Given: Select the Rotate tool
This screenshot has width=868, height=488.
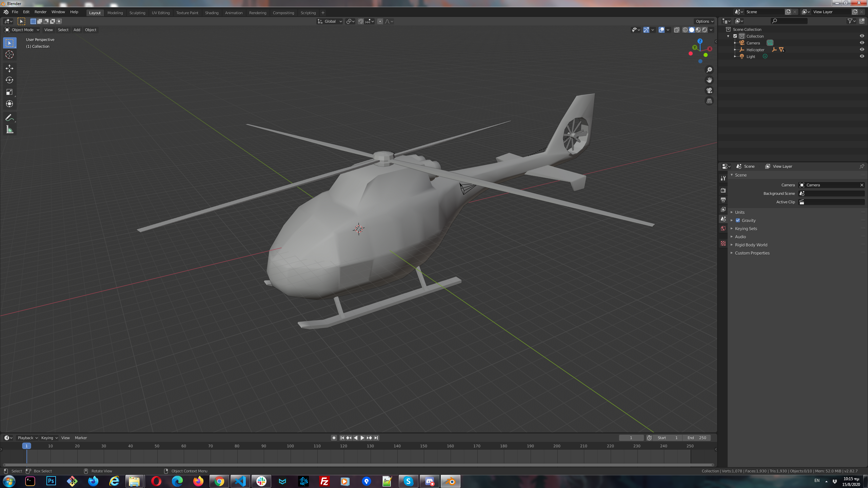Looking at the screenshot, I should (9, 80).
